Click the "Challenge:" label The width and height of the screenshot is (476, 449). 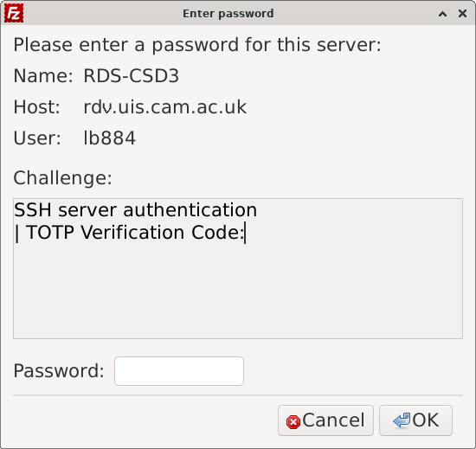63,177
